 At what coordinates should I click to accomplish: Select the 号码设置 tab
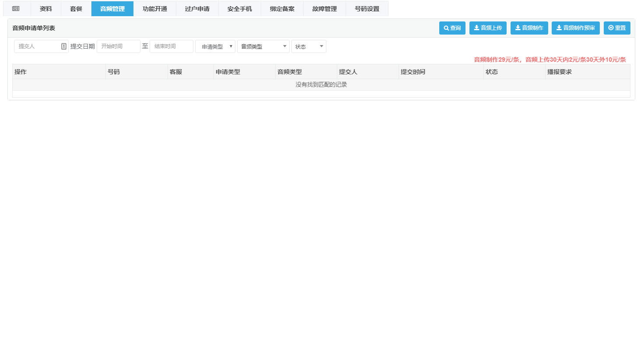pos(367,9)
